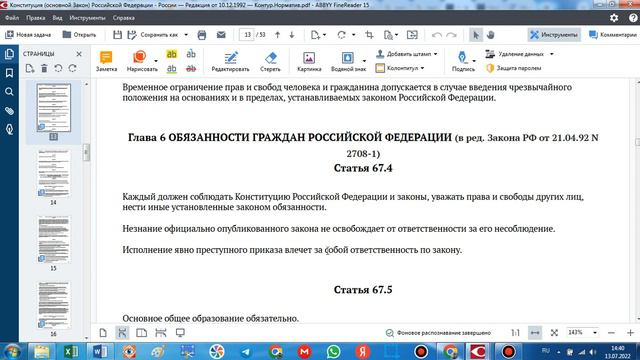Select page 16 thumbnail
The width and height of the screenshot is (640, 360).
click(x=53, y=305)
